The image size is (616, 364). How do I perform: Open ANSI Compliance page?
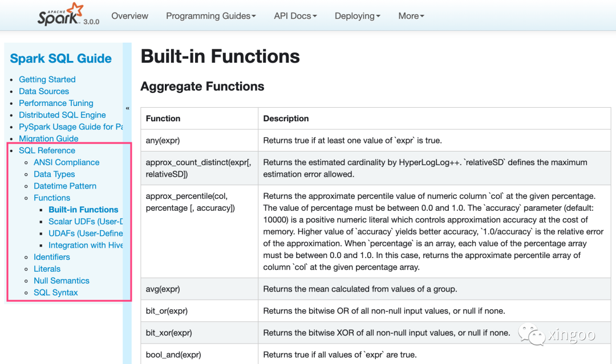pos(66,162)
